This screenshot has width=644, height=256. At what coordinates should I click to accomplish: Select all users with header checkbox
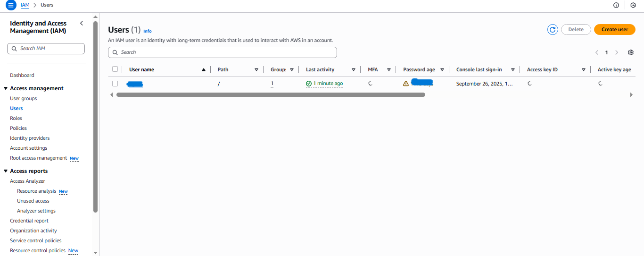click(x=115, y=69)
